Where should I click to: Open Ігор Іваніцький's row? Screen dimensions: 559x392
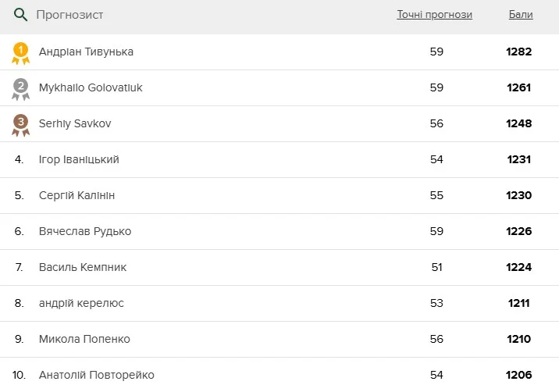[x=79, y=159]
